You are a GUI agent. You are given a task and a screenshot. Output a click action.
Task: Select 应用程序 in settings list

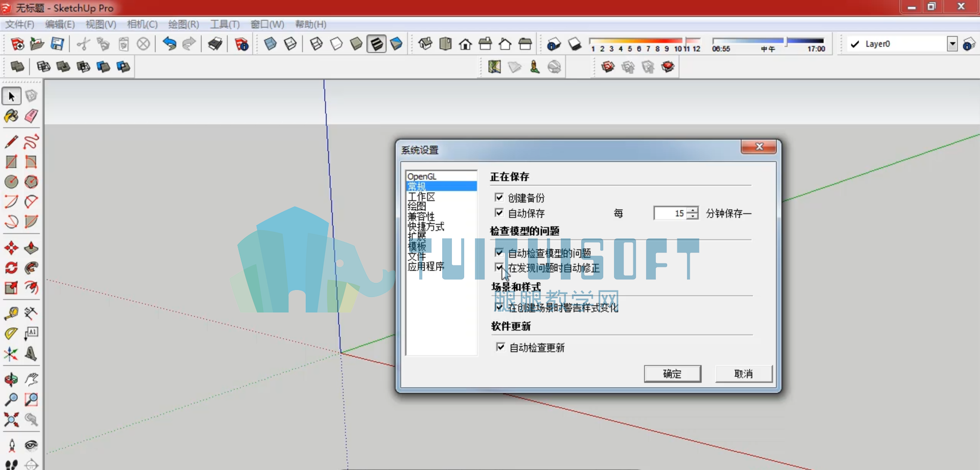(x=426, y=266)
